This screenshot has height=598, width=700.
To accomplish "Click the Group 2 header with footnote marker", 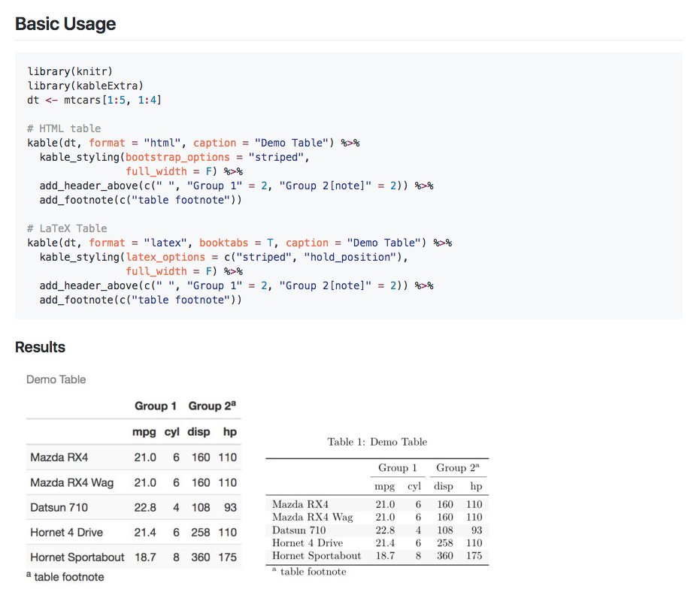I will coord(213,405).
